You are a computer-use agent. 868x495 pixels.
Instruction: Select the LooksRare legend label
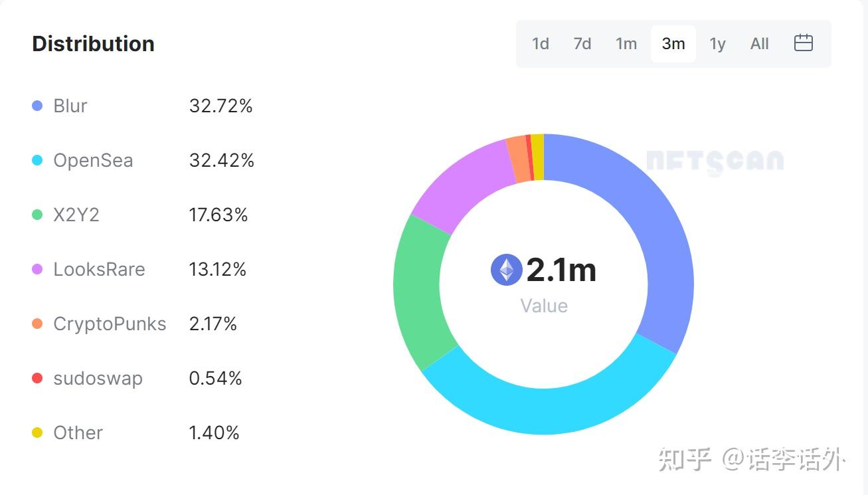pos(99,269)
